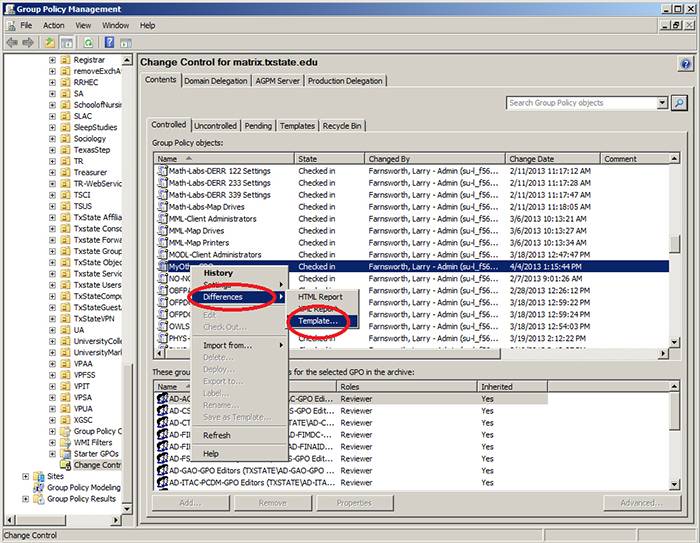The width and height of the screenshot is (700, 543).
Task: Click the group icon of AD-GAO-GPO Editors
Action: coord(162,470)
